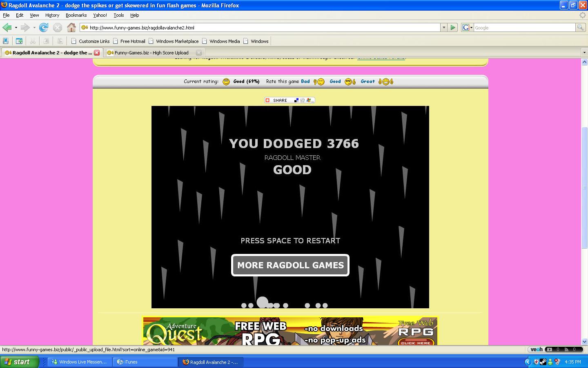Image resolution: width=588 pixels, height=368 pixels.
Task: Click the MORE RAGDOLL GAMES button
Action: [290, 265]
